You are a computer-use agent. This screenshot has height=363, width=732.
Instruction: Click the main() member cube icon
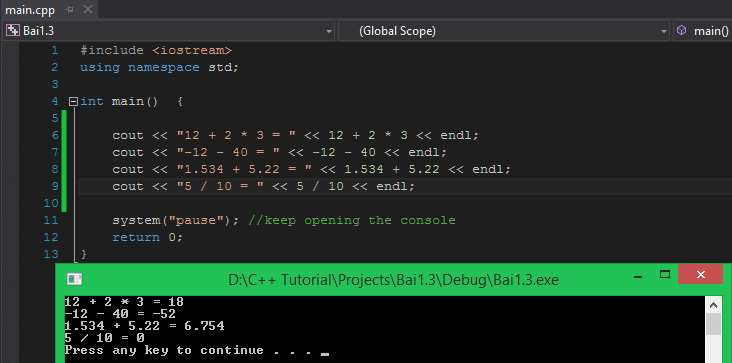click(682, 31)
